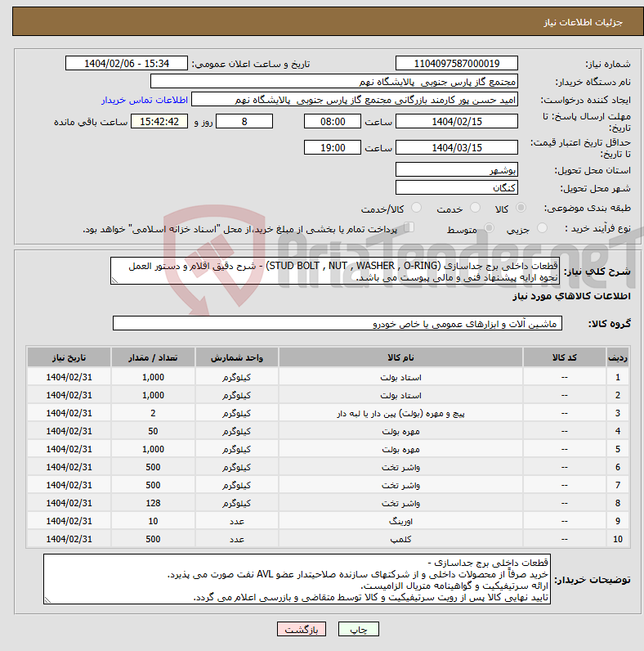Click the resize handle of buyer notes textarea

47,600
